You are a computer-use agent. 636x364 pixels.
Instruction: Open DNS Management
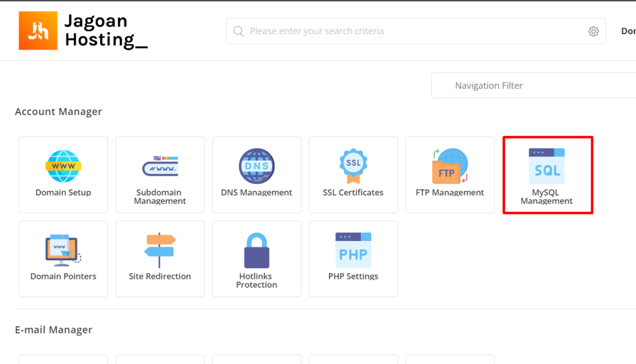pos(256,175)
